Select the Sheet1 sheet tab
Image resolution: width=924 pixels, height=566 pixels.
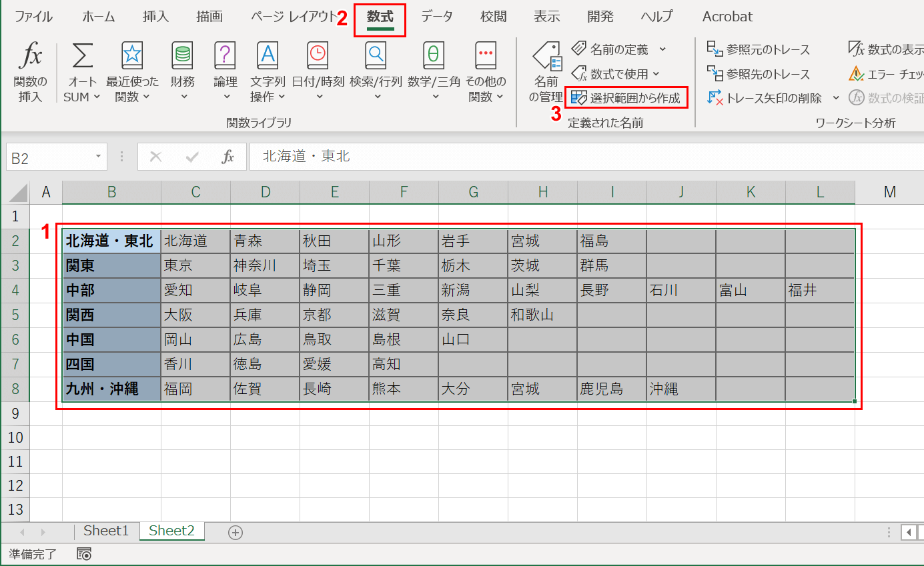[105, 531]
